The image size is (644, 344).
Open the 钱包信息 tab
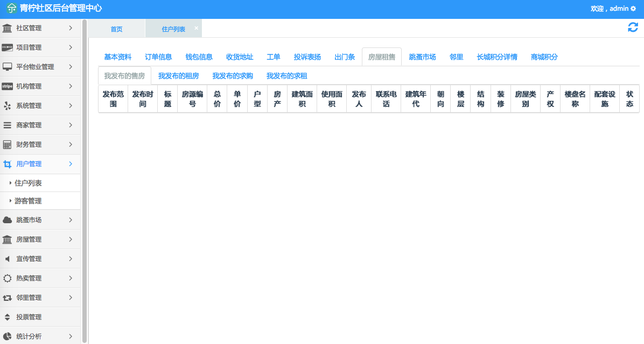[x=199, y=57]
